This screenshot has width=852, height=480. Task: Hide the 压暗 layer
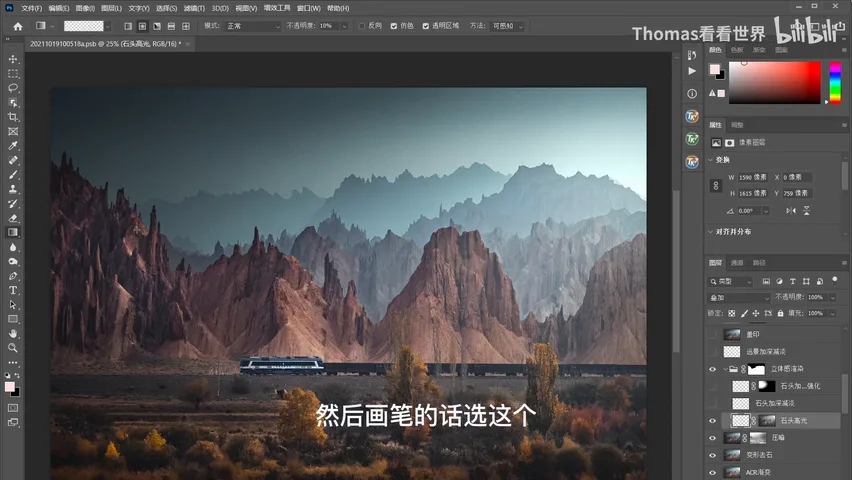(712, 438)
